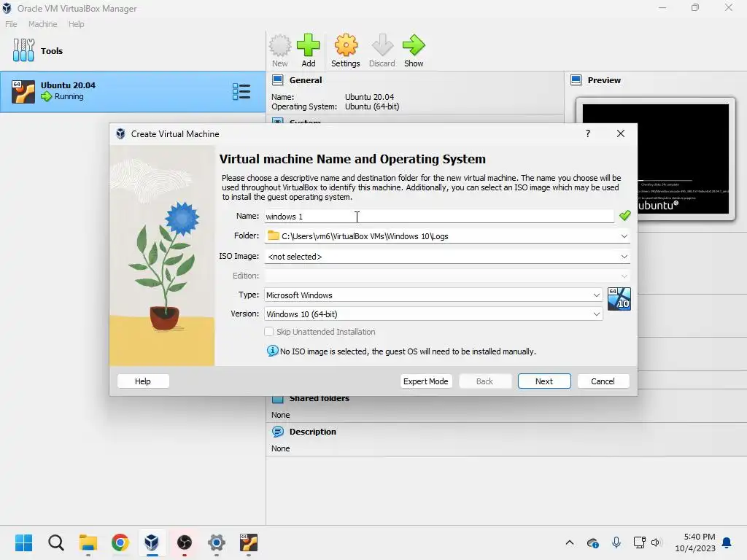Click the Help button in the dialog
The height and width of the screenshot is (560, 747).
click(x=143, y=381)
